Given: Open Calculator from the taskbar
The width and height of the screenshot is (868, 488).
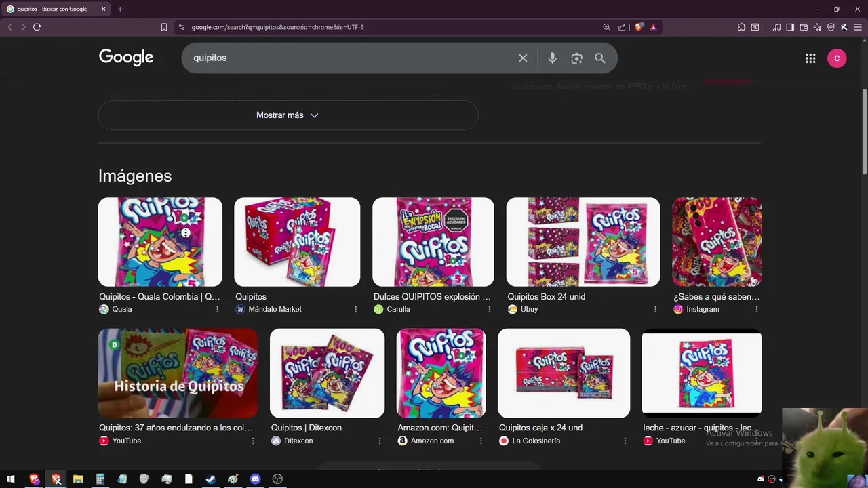Looking at the screenshot, I should tap(100, 479).
